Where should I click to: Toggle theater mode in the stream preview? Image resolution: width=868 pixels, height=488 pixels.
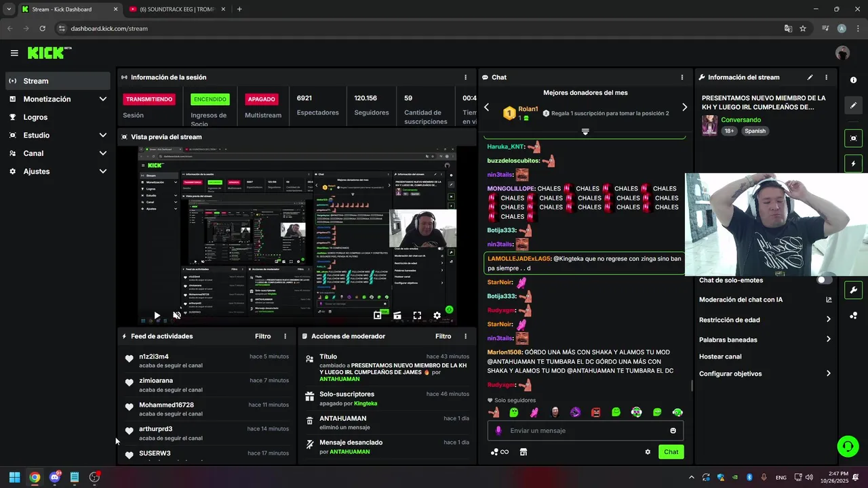click(x=397, y=315)
